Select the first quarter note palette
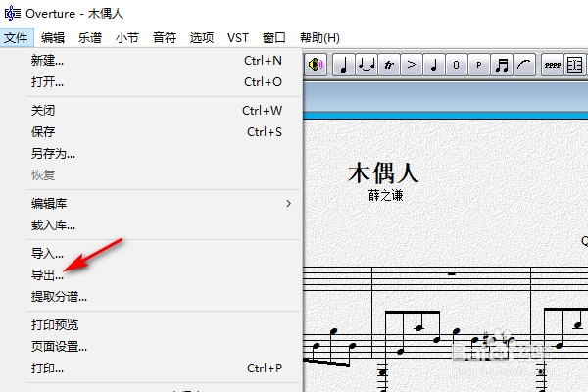The height and width of the screenshot is (392, 588). [344, 65]
